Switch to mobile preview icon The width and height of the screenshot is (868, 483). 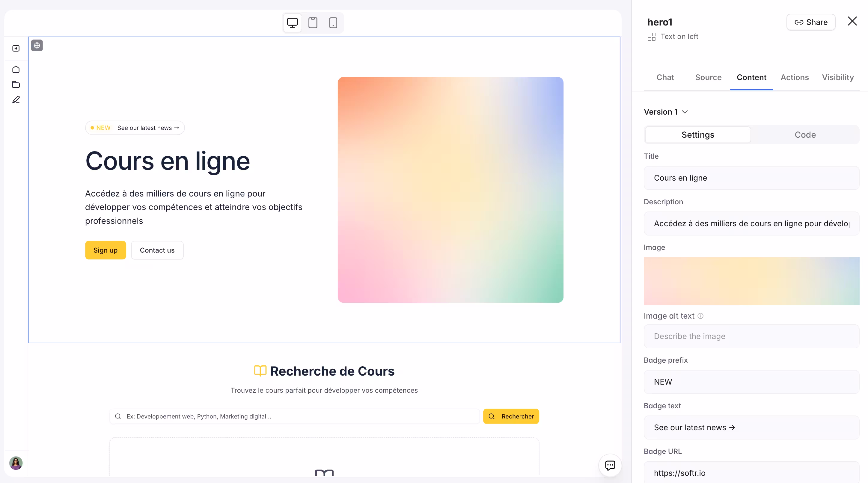click(x=333, y=22)
